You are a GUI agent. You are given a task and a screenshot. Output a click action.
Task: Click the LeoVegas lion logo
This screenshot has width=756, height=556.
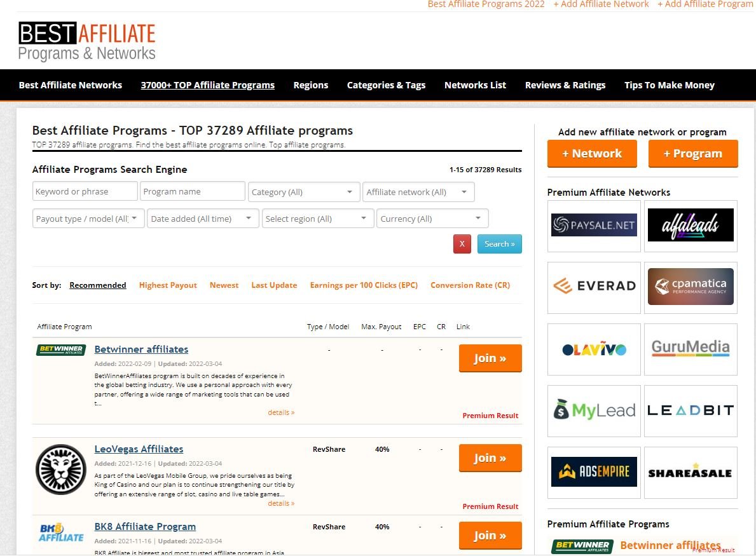pos(60,470)
